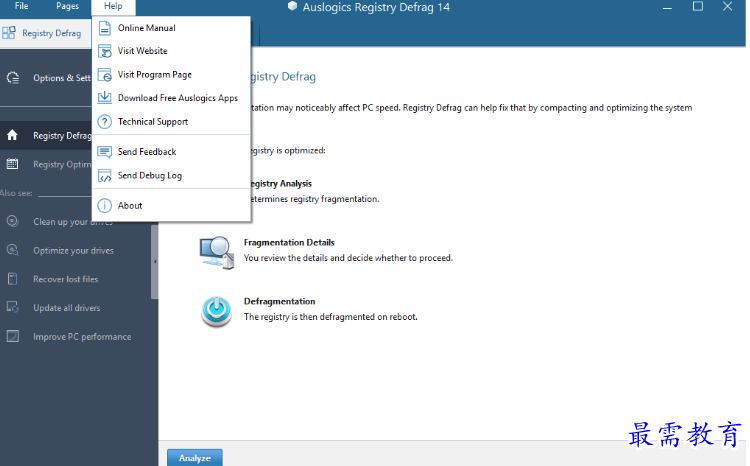This screenshot has width=750, height=466.
Task: Open Optimize your drives link
Action: pyautogui.click(x=73, y=251)
